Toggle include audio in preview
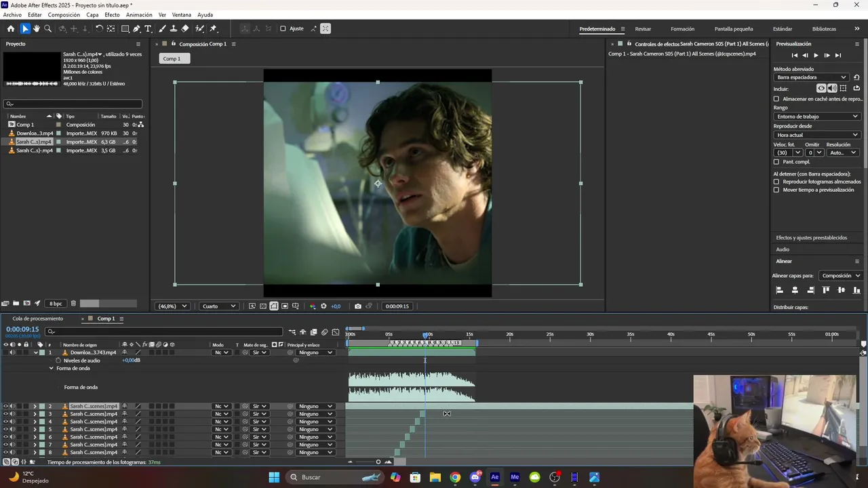 [x=832, y=88]
